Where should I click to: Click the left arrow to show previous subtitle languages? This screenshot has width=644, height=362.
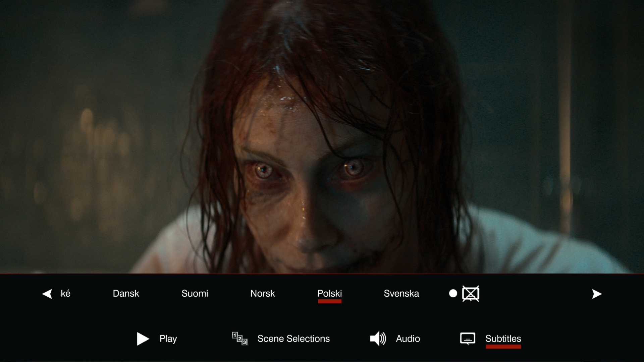[47, 294]
